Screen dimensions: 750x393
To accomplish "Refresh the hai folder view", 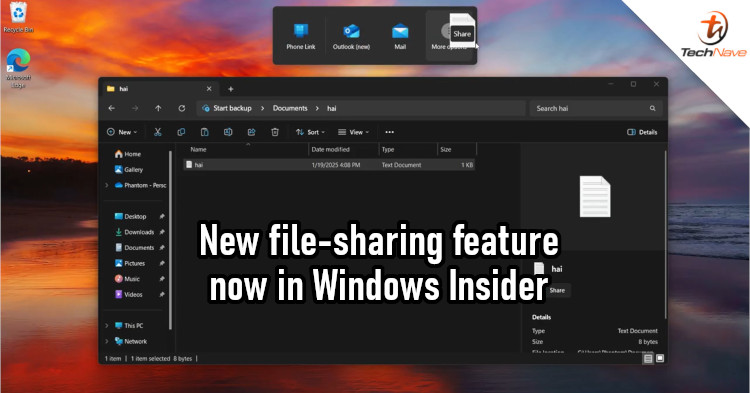I will (182, 109).
